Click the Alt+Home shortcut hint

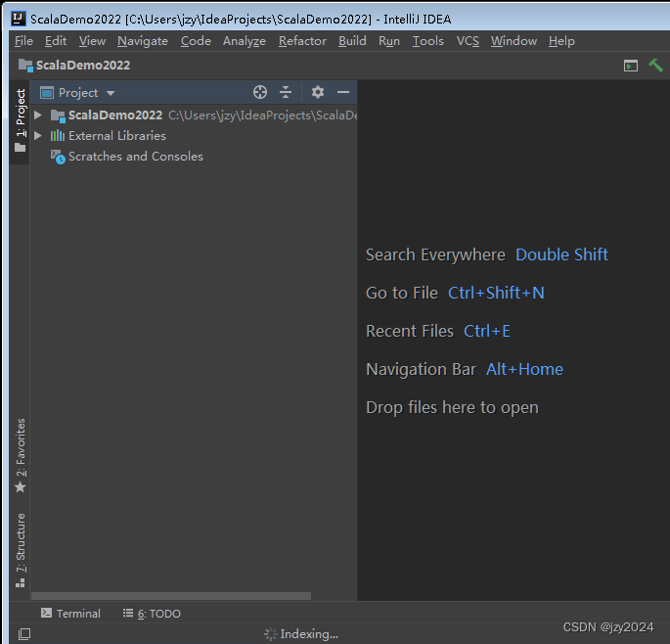tap(524, 369)
